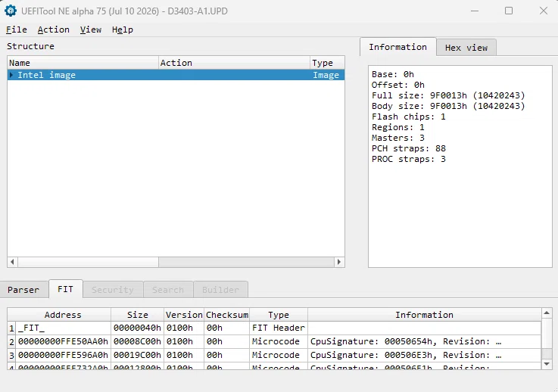This screenshot has height=392, width=558.
Task: Select row header 2 in FIT table
Action: pos(12,341)
